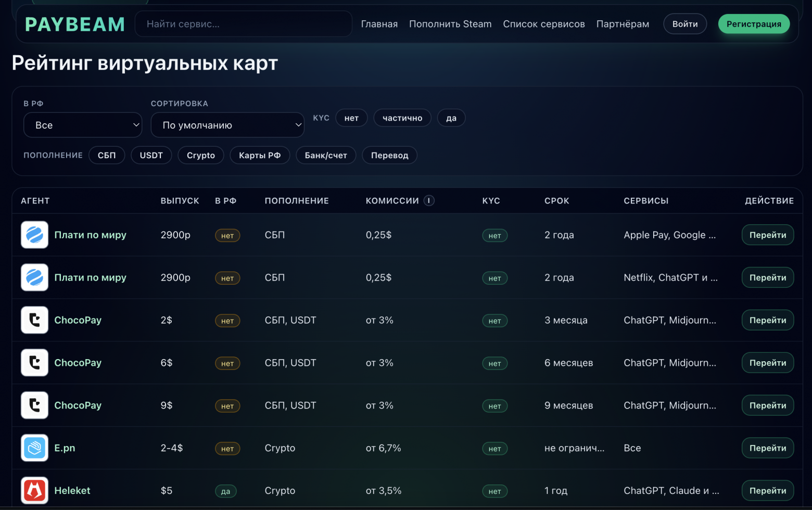812x510 pixels.
Task: Select the Партнёрам navigation item
Action: [x=623, y=24]
